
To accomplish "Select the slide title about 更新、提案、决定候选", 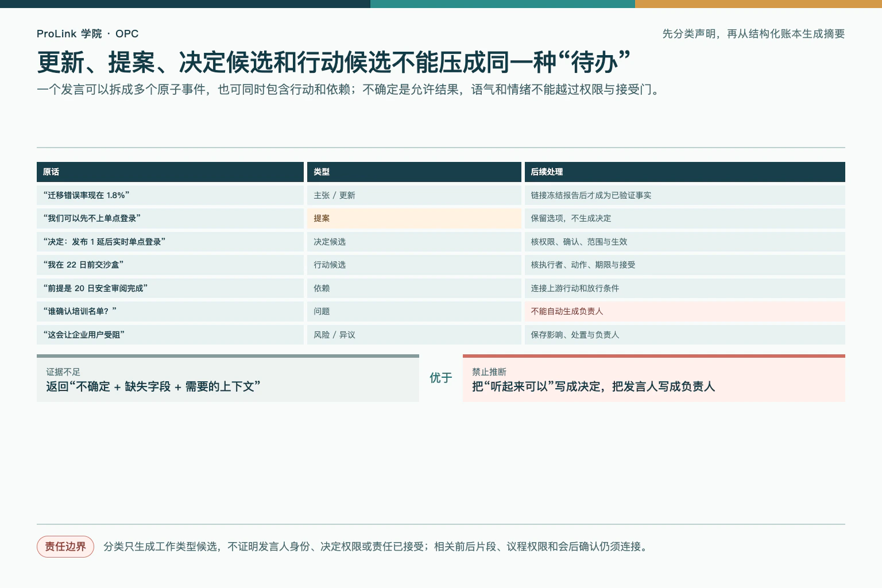I will point(334,63).
